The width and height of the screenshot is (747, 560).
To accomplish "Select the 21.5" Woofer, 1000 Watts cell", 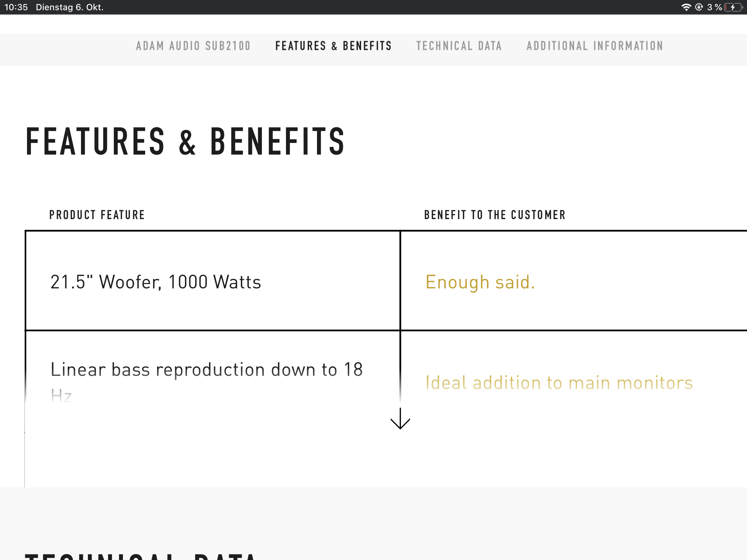I will click(x=213, y=281).
